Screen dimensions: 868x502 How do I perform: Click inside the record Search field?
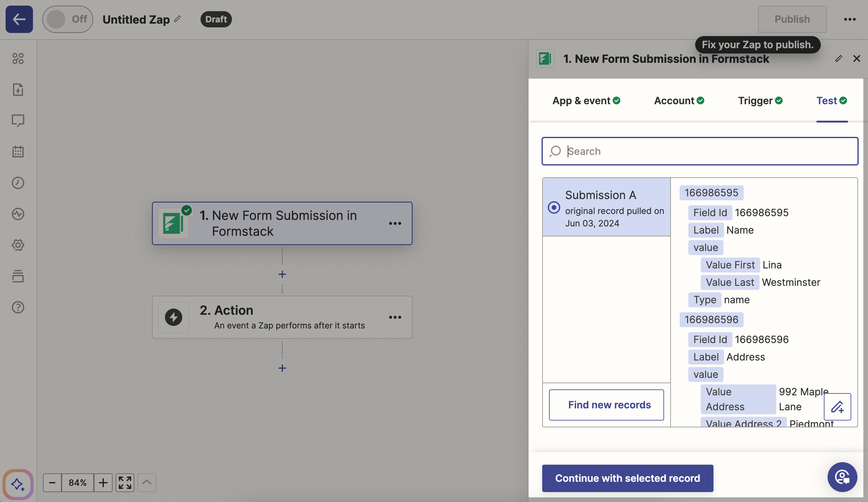(699, 151)
